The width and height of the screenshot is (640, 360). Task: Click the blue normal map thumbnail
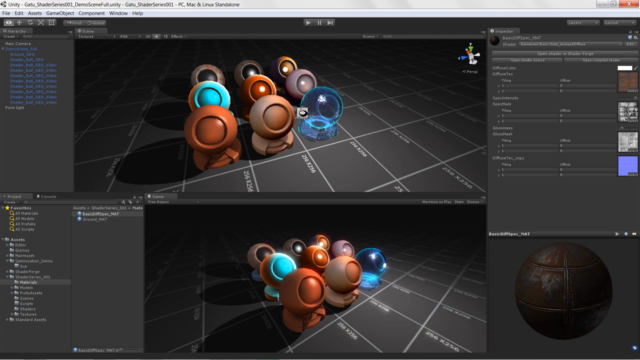pyautogui.click(x=628, y=166)
